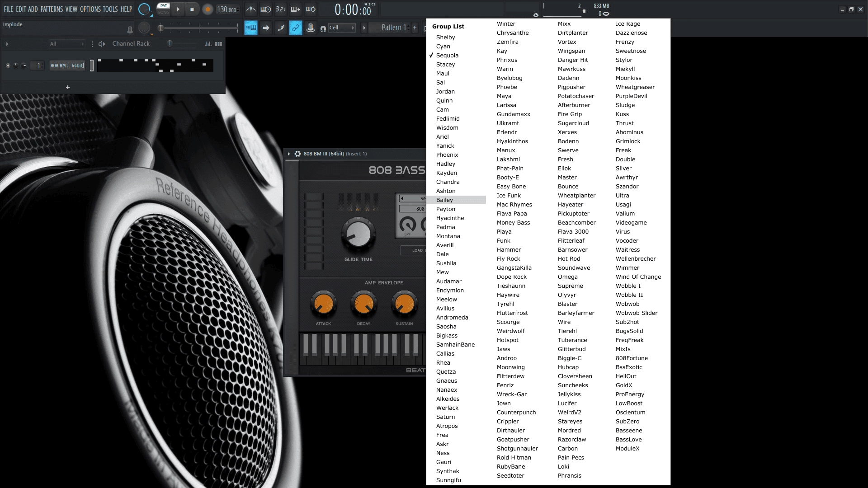
Task: Click the Glide Time knob
Action: click(x=358, y=234)
